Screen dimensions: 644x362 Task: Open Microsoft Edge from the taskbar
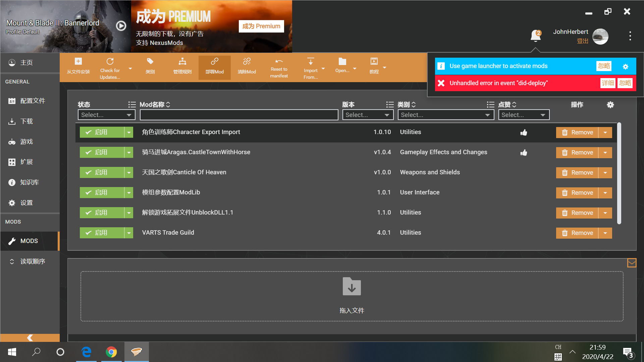86,352
